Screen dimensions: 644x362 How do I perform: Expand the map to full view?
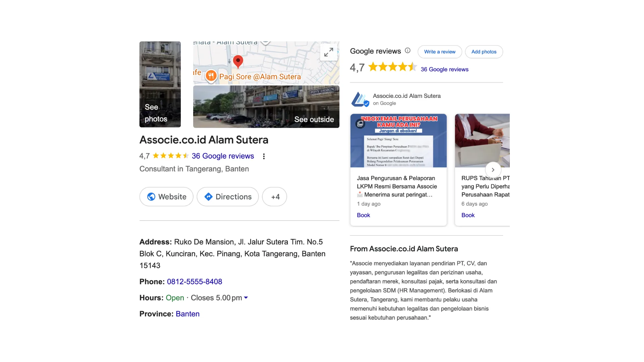click(329, 52)
